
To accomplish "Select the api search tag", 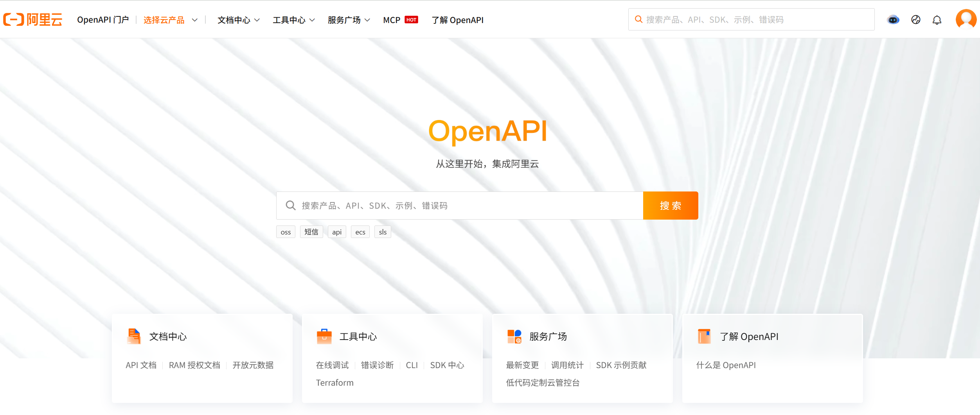I will tap(337, 232).
